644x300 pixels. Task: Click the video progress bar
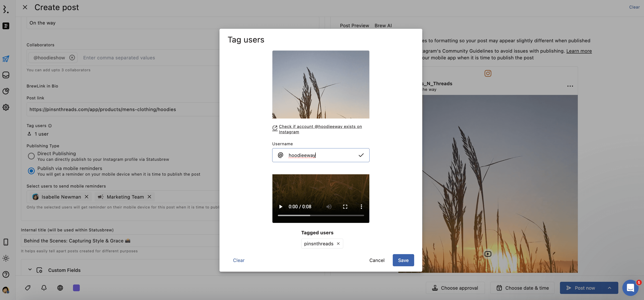coord(321,215)
